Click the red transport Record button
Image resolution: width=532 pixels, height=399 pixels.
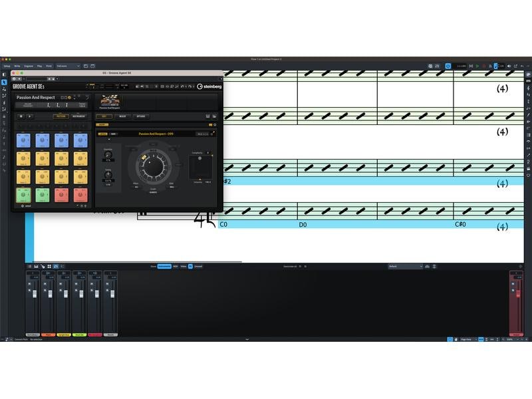point(484,66)
